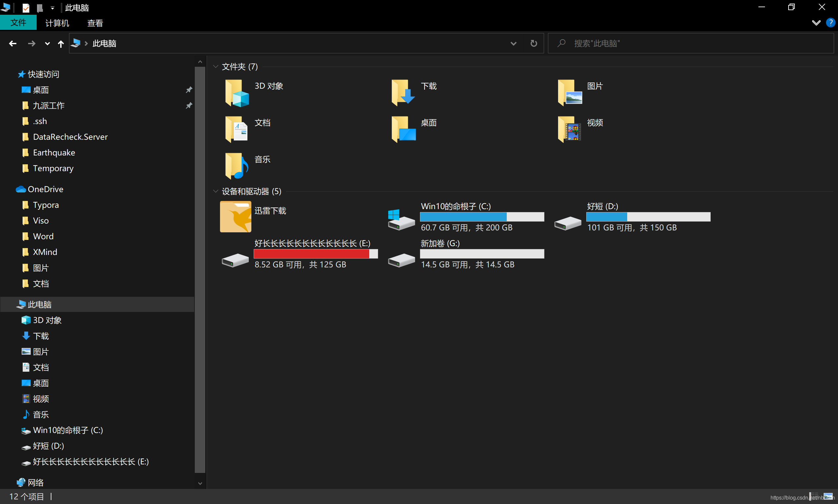The height and width of the screenshot is (504, 838).
Task: Navigate back using back arrow button
Action: point(13,43)
